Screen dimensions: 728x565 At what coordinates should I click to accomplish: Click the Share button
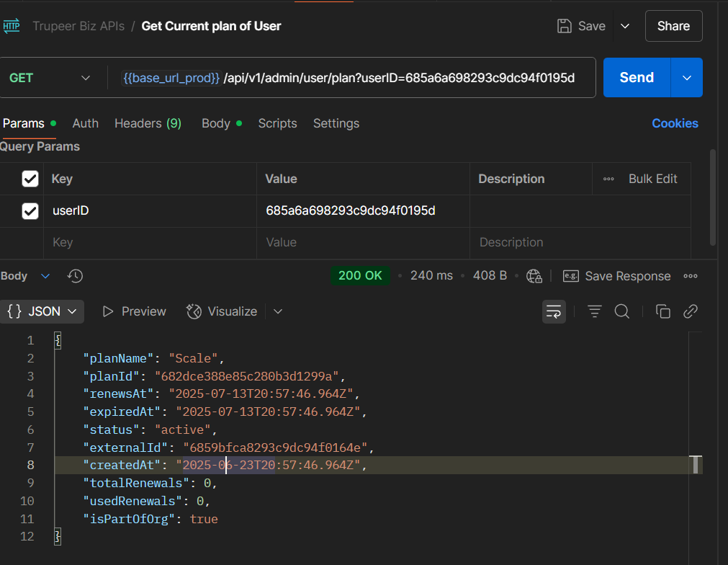(x=673, y=26)
